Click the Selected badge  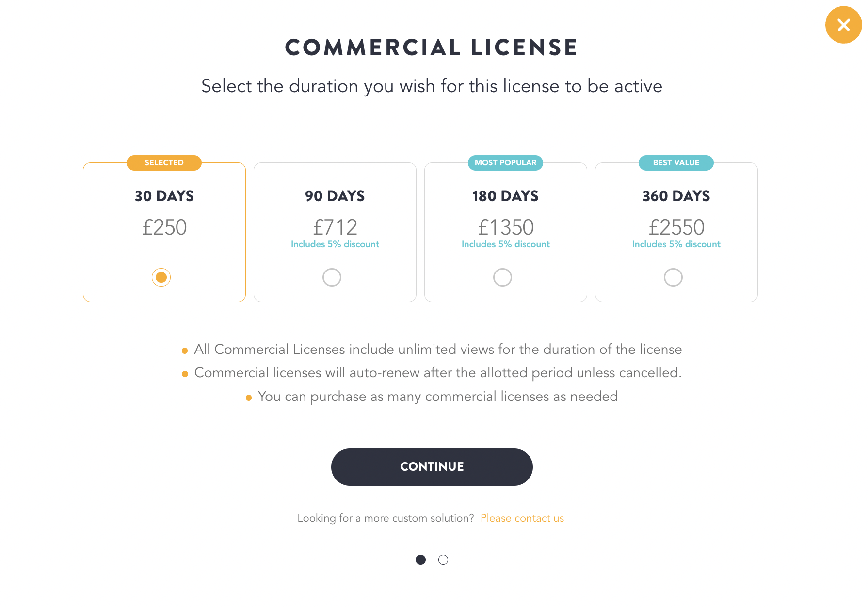(x=164, y=163)
